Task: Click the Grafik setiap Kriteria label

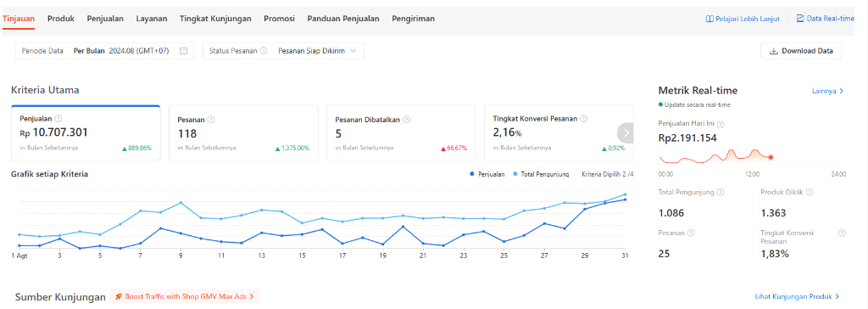Action: click(x=49, y=174)
